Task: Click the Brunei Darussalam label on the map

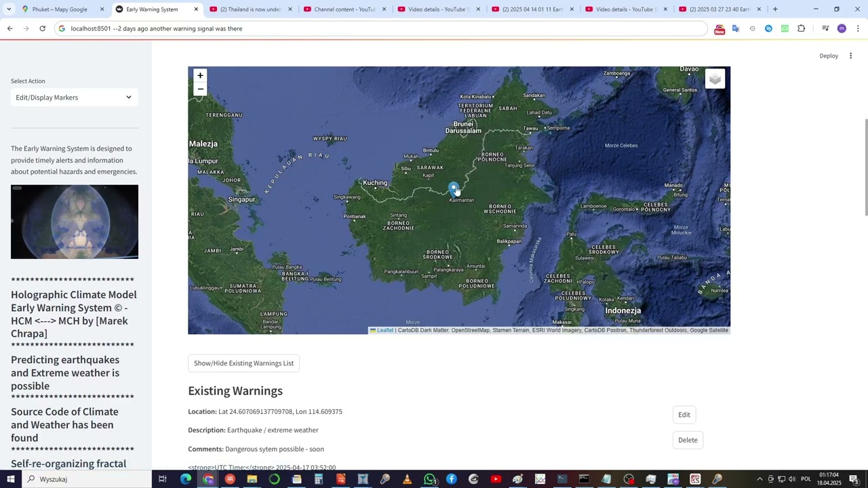Action: point(463,127)
